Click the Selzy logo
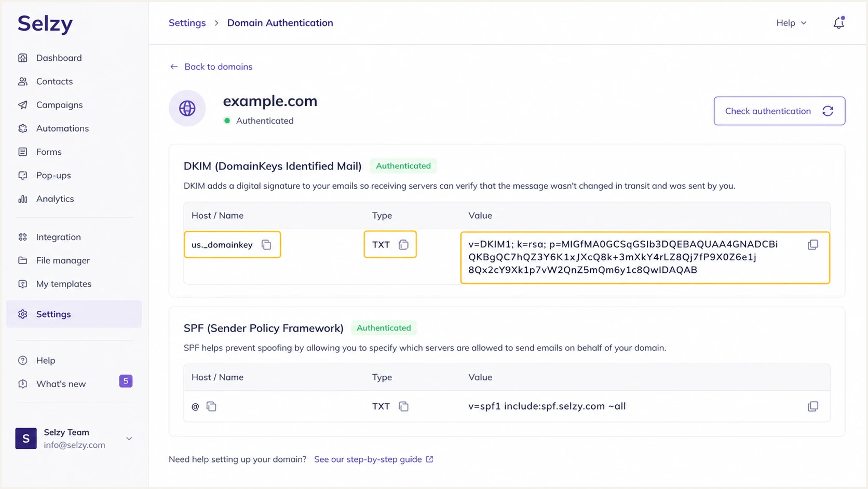 coord(45,23)
